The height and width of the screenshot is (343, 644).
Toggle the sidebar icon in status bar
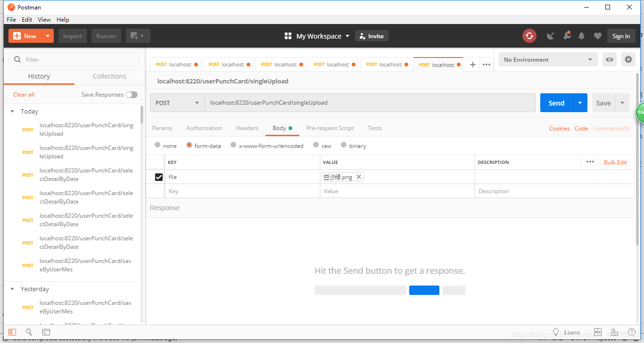point(12,332)
